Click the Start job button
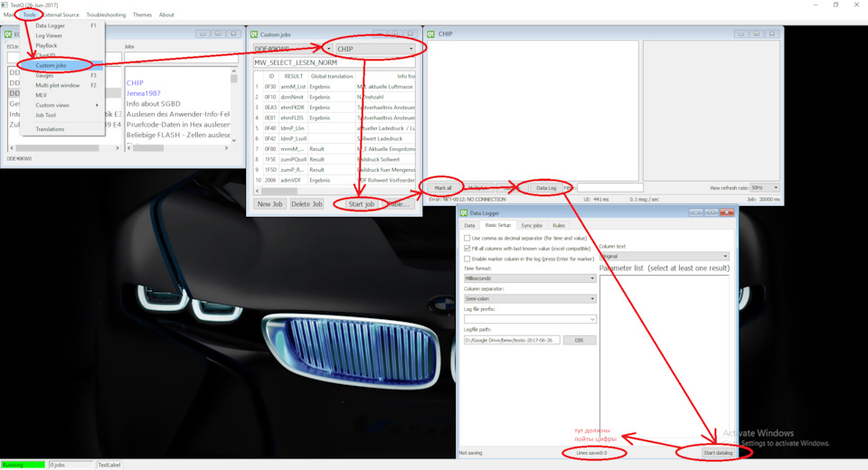The height and width of the screenshot is (470, 868). (361, 203)
